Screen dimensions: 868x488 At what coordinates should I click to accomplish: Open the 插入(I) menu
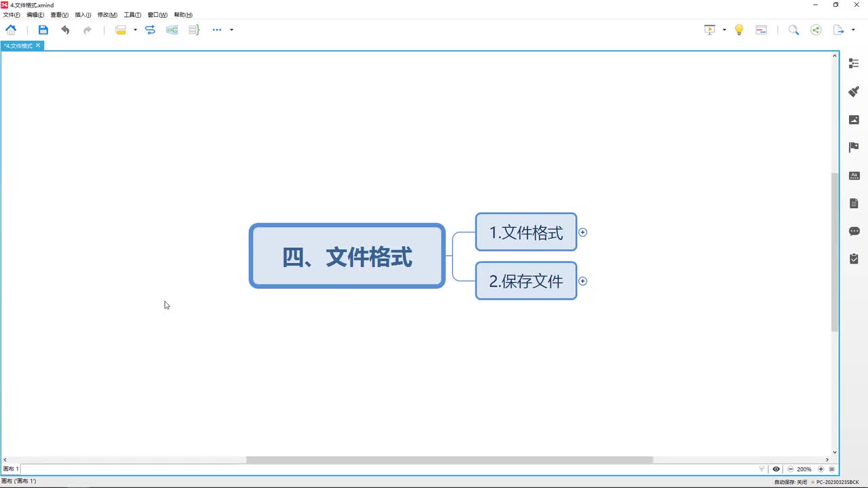coord(83,15)
